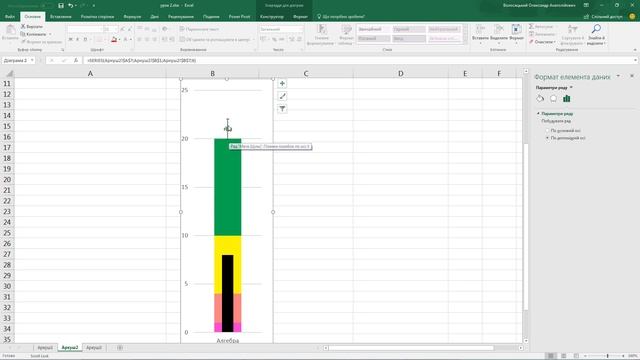Open ribbon display options icon

pos(586,5)
